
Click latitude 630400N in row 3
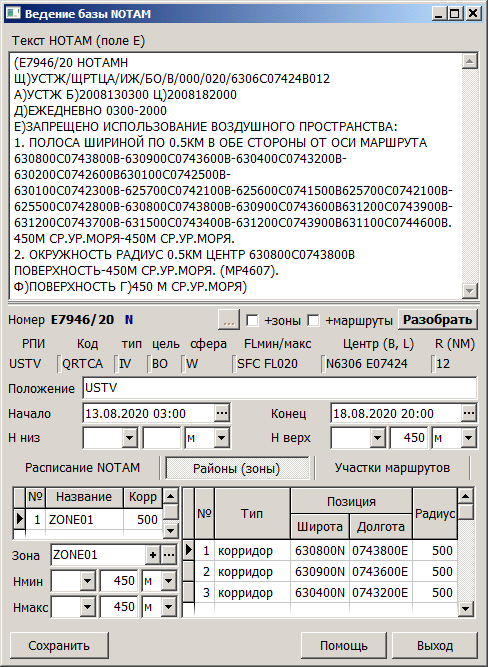coord(320,593)
